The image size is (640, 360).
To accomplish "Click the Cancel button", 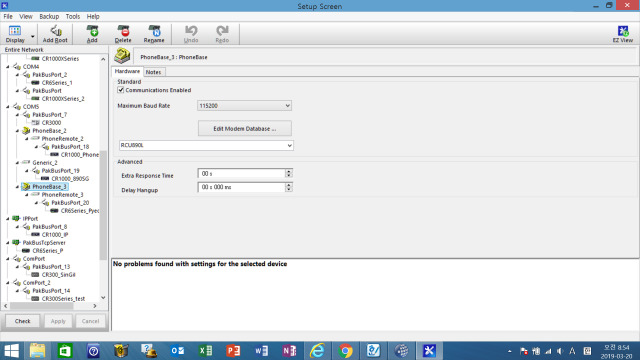I will click(90, 321).
